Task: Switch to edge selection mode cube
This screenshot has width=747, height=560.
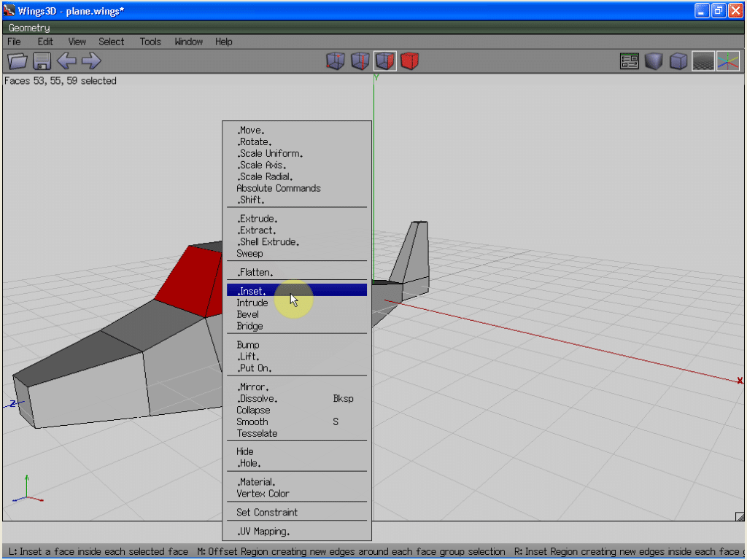Action: point(360,61)
